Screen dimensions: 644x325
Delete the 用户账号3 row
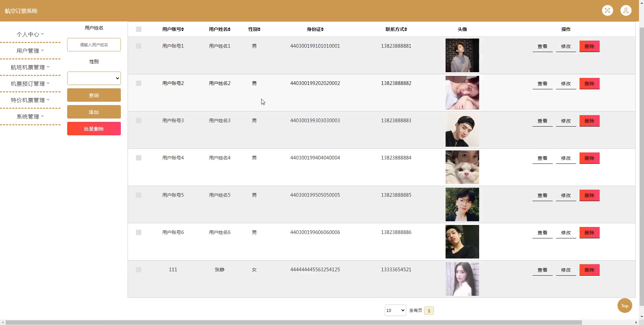(590, 121)
